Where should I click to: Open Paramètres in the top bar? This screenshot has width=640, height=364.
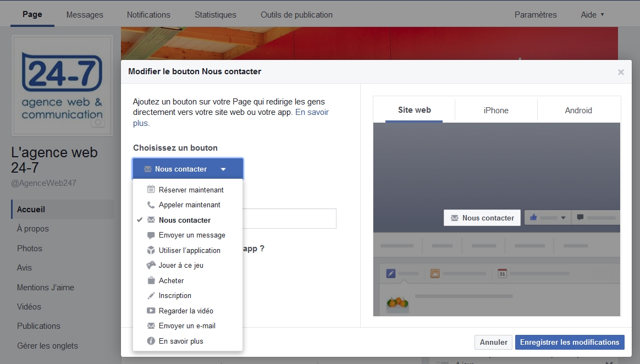(x=536, y=15)
